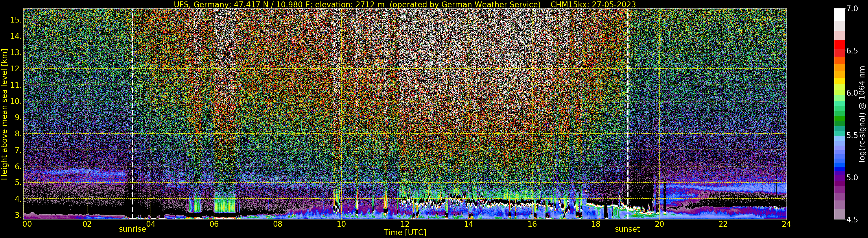This screenshot has width=868, height=238.
Task: Click the time axis tick '08'
Action: coord(278,224)
